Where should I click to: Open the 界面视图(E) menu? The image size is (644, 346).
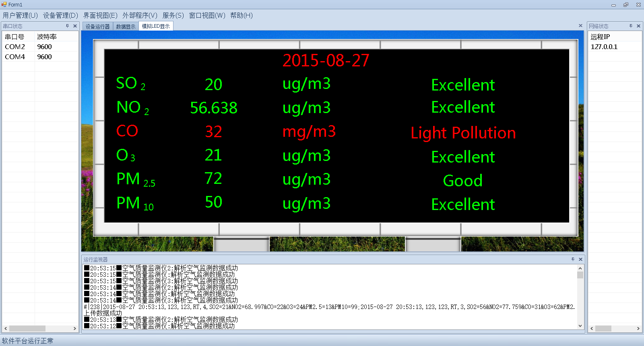(100, 15)
